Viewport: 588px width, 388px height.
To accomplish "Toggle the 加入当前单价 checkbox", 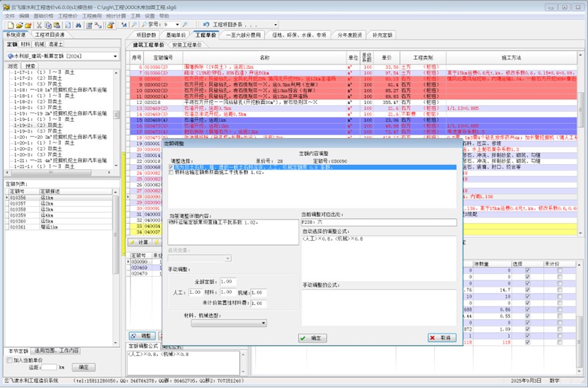I will pyautogui.click(x=8, y=360).
